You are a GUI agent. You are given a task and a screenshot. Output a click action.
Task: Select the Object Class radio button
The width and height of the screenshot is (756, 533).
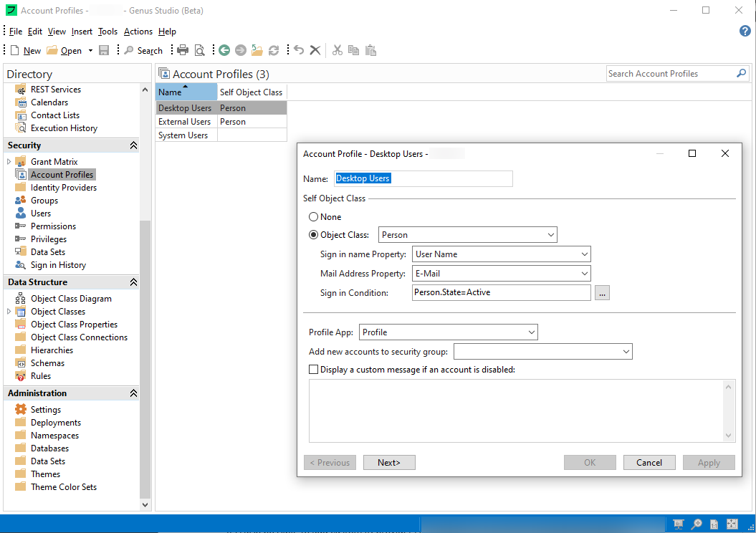313,235
